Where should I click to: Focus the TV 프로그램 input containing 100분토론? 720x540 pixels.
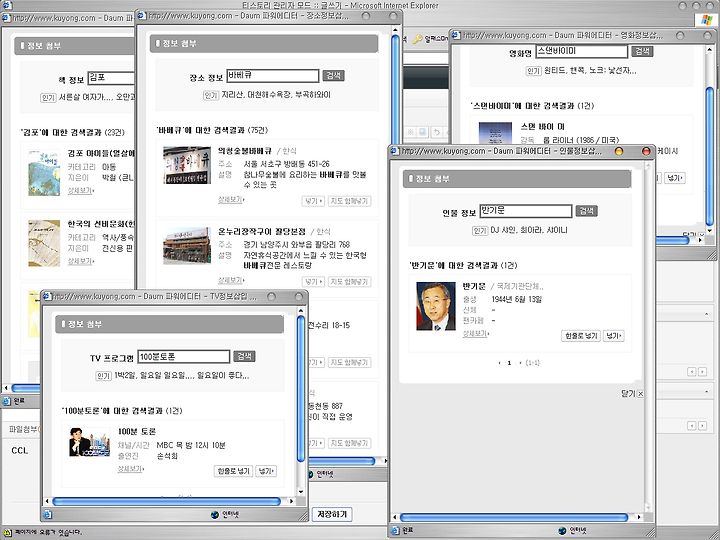(184, 356)
